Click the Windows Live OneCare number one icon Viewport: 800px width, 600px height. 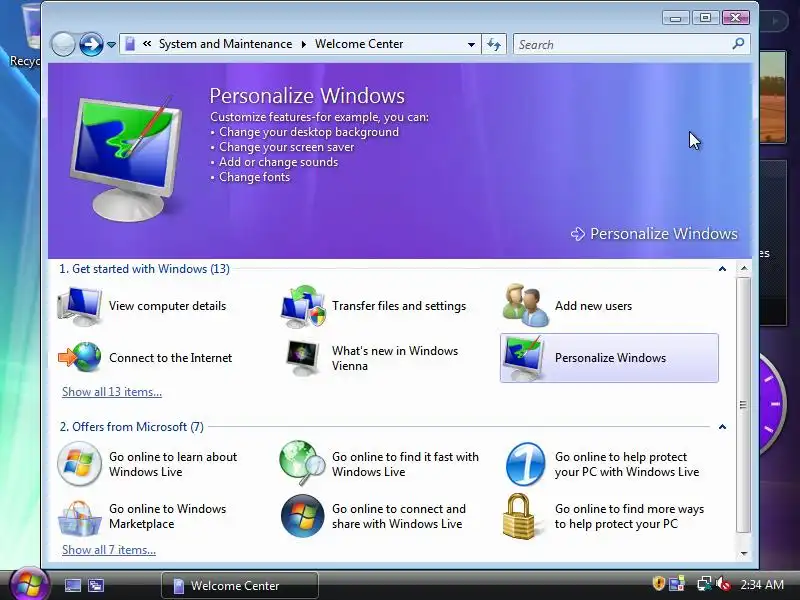[526, 464]
